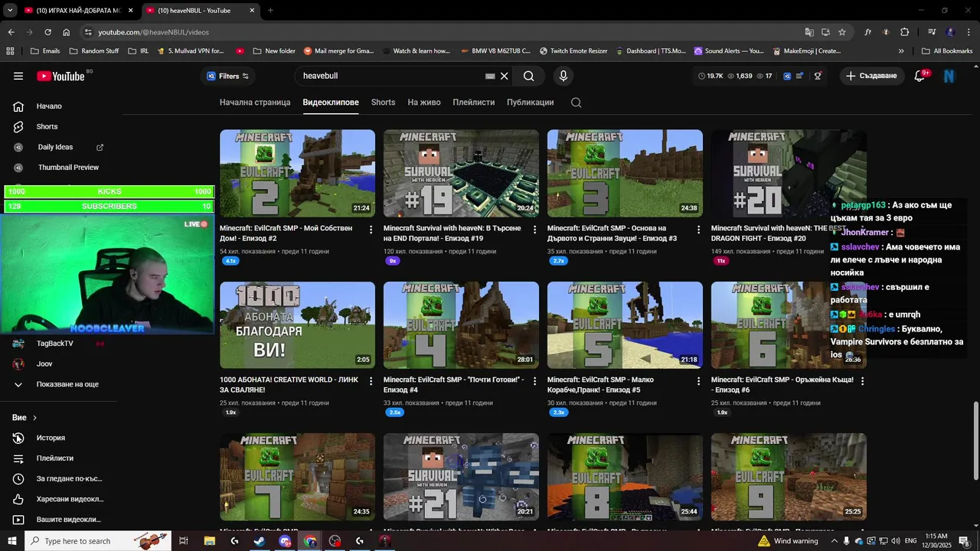980x551 pixels.
Task: Open the vidIQ Filters button
Action: 228,76
